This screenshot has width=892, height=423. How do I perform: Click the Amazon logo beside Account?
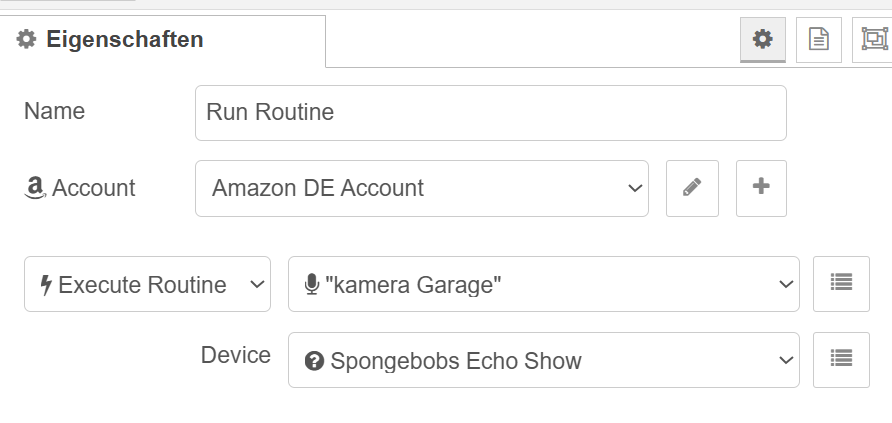click(x=35, y=188)
